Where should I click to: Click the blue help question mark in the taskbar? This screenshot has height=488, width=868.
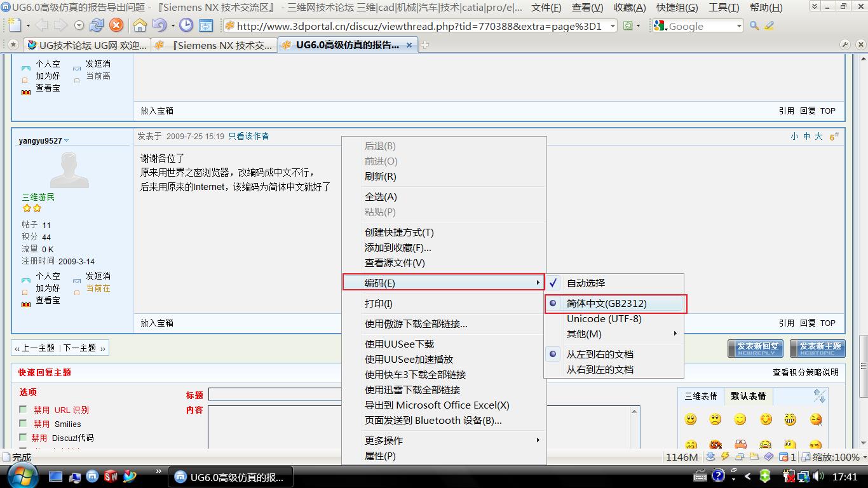pyautogui.click(x=718, y=475)
